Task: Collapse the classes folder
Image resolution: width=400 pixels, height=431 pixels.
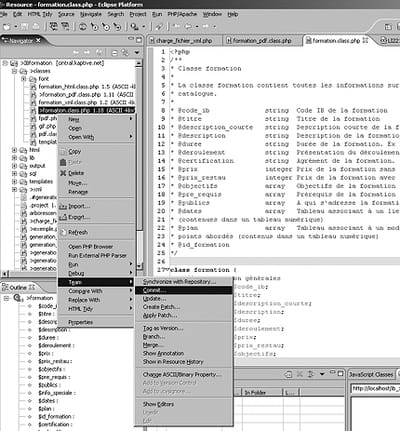Action: pyautogui.click(x=14, y=71)
